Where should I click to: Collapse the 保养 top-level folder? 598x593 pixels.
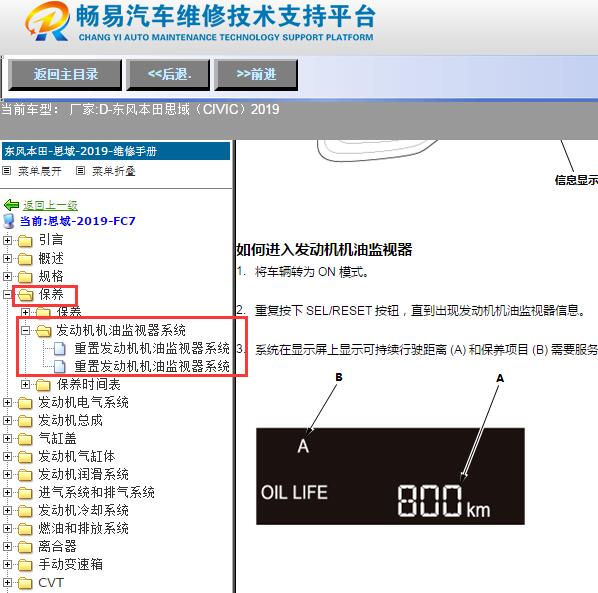tap(7, 295)
